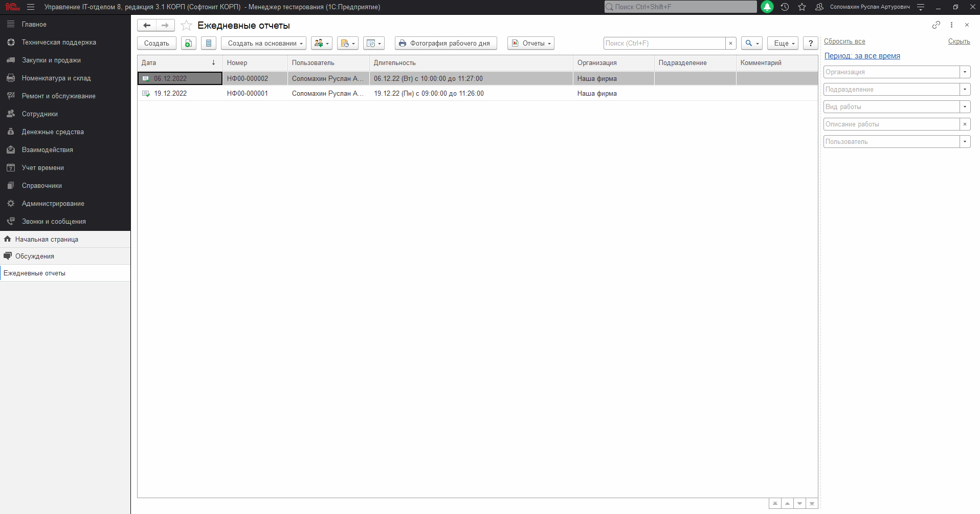Click the Поиск (Ctrl+F) list search field
Viewport: 980px width, 514px height.
point(664,44)
